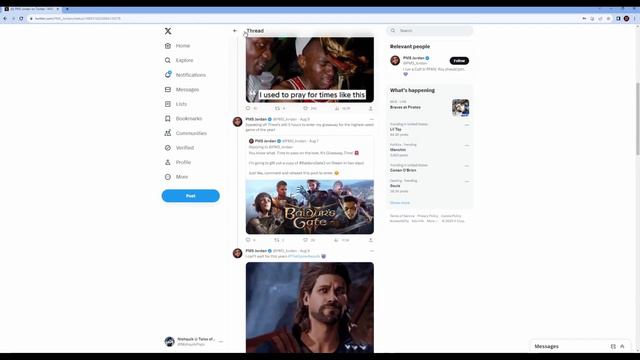Click the Messages envelope icon

point(168,89)
